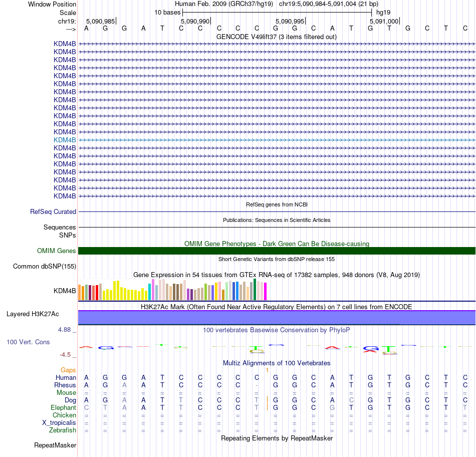Viewport: 476px width, 457px height.
Task: Select the Scale track label
Action: point(68,13)
